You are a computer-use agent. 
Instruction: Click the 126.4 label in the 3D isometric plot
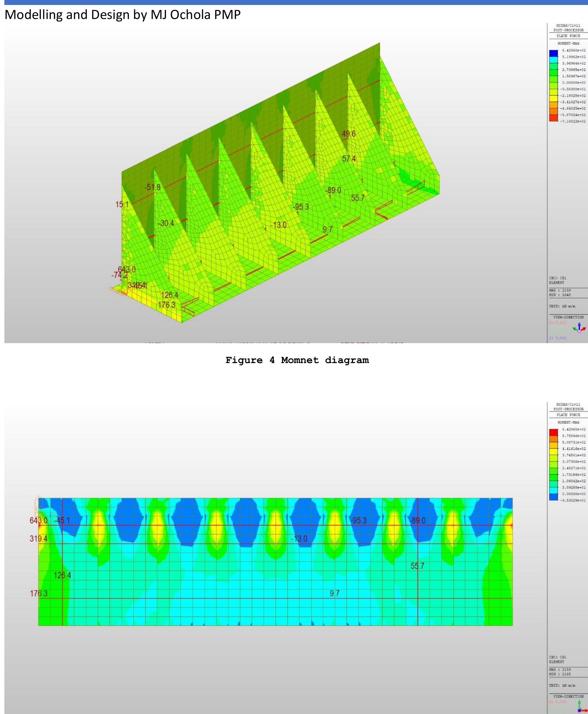point(169,295)
